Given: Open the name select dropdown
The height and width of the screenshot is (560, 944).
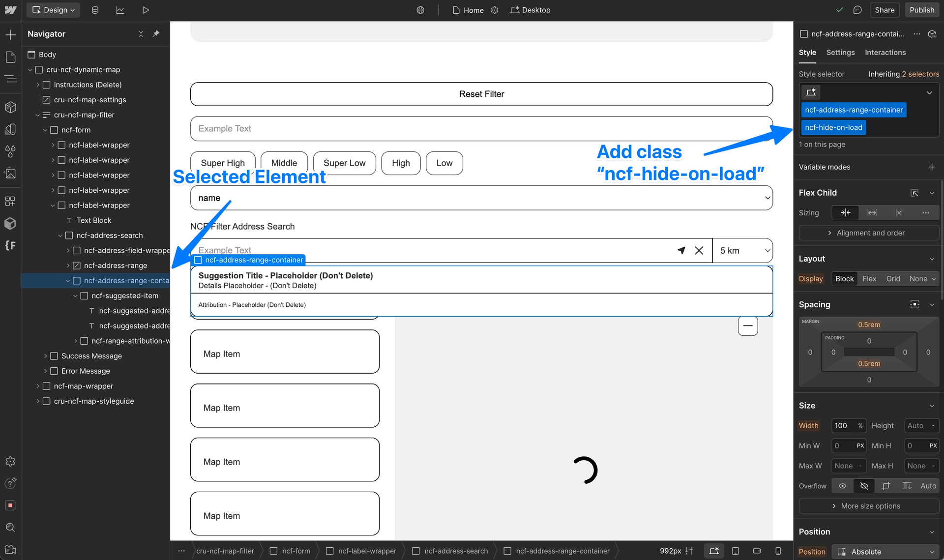Looking at the screenshot, I should point(481,198).
